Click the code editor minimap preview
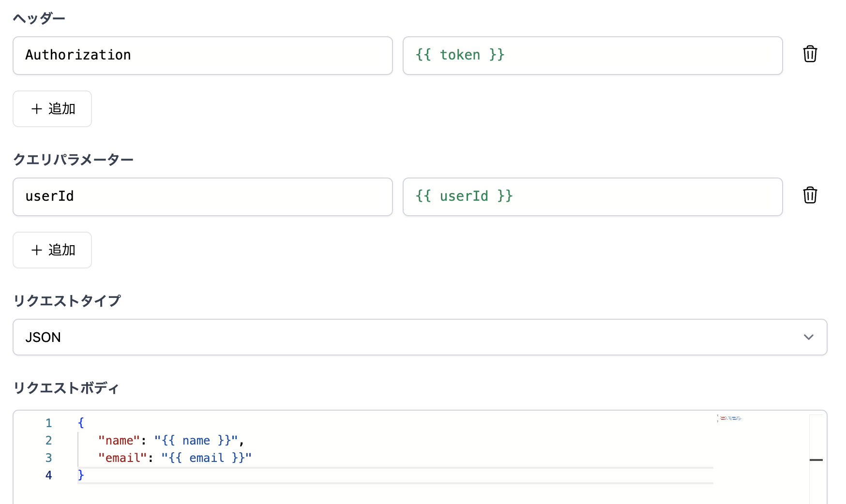This screenshot has width=846, height=504. 730,418
